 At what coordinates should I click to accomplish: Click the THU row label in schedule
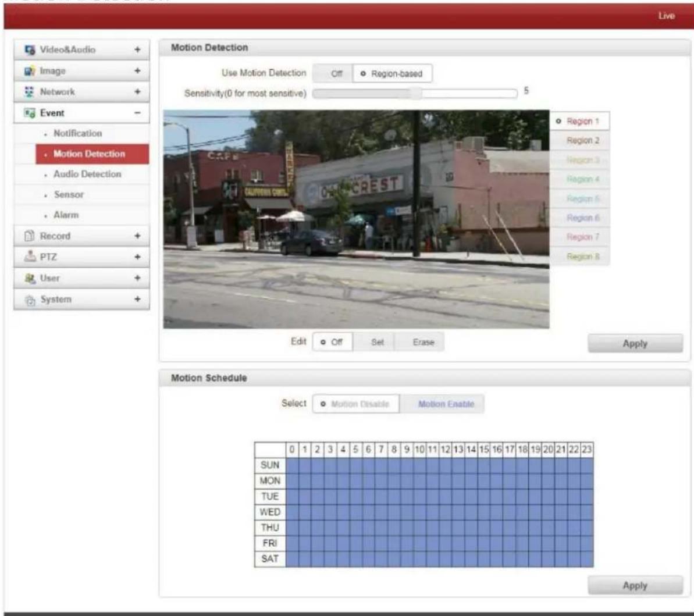coord(270,528)
